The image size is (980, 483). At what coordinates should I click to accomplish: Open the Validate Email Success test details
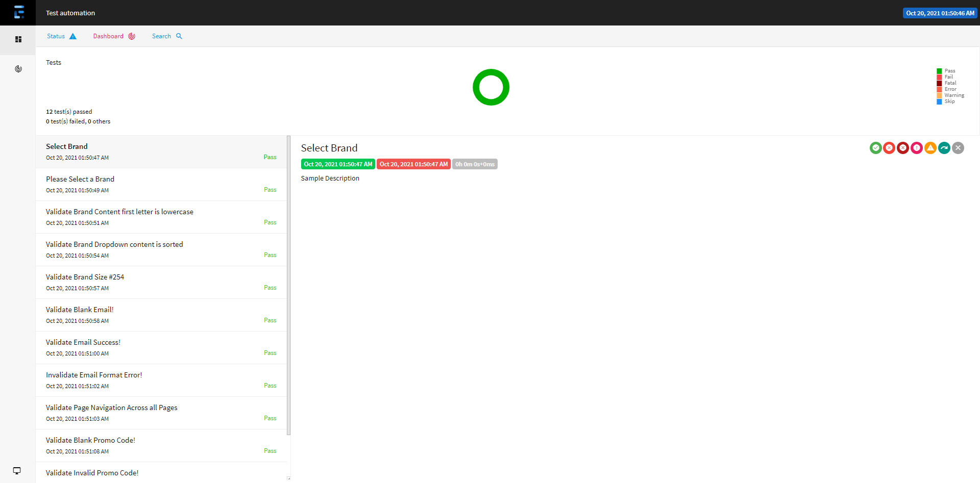pyautogui.click(x=153, y=347)
